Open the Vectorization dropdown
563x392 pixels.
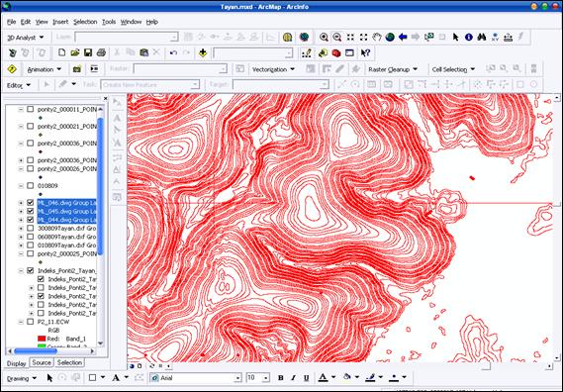[x=273, y=69]
